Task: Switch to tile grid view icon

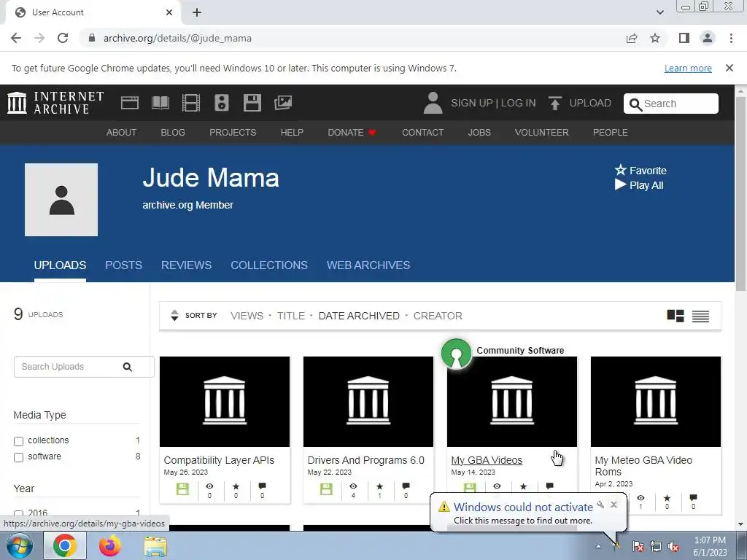Action: (676, 316)
